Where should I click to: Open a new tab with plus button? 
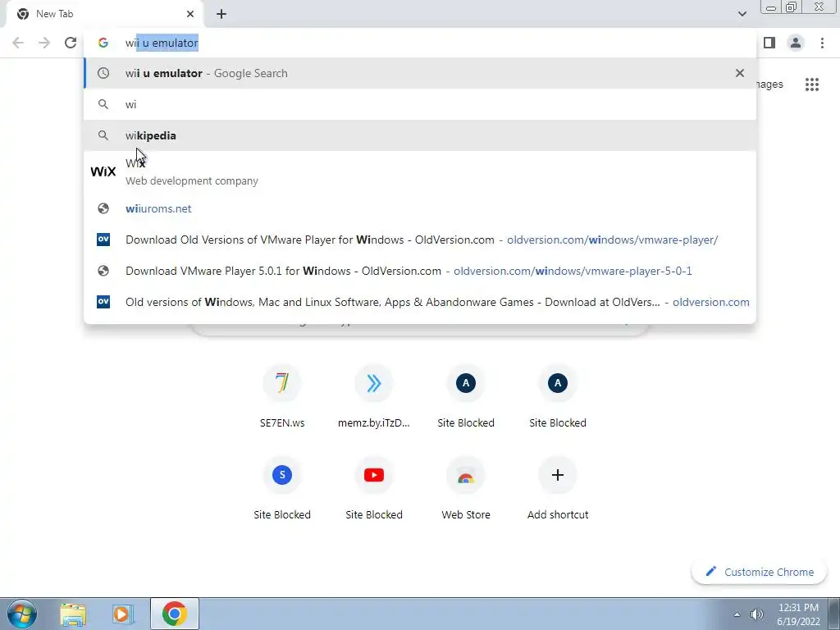[x=221, y=14]
